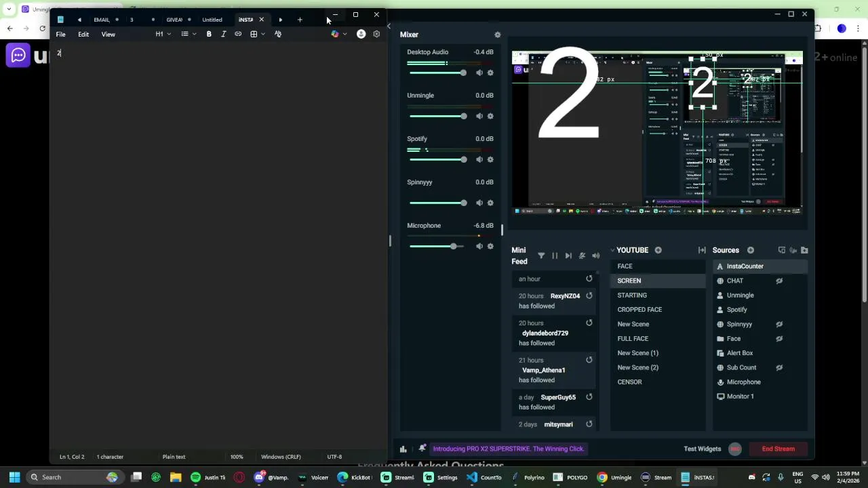Mute Desktop Audio in mixer
The width and height of the screenshot is (868, 488).
[479, 73]
